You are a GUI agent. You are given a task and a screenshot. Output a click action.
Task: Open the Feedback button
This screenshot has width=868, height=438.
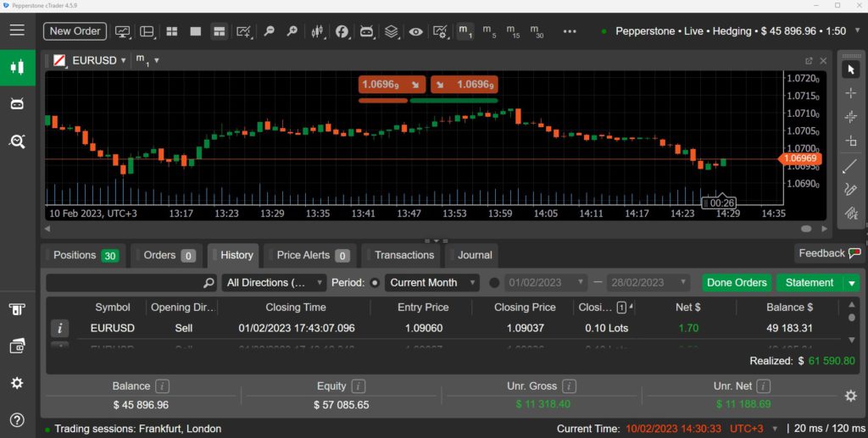pyautogui.click(x=829, y=253)
